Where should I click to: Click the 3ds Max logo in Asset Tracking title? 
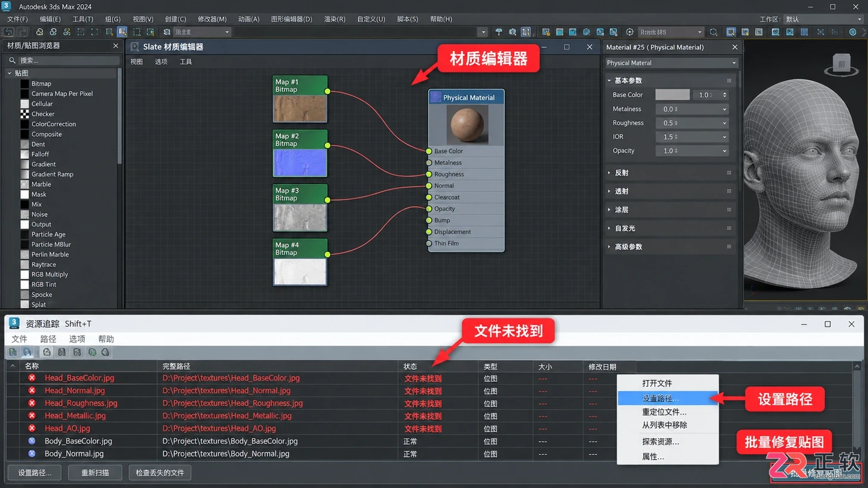[14, 324]
